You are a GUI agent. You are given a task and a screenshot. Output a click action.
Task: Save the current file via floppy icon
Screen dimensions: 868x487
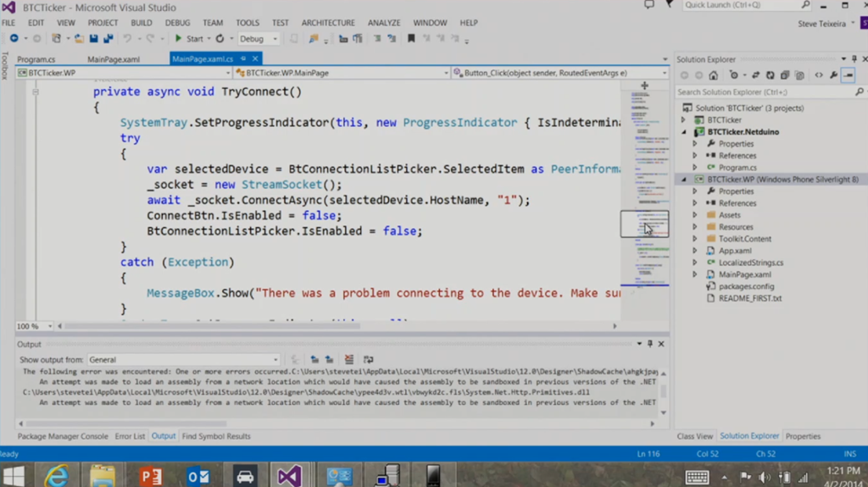coord(93,38)
